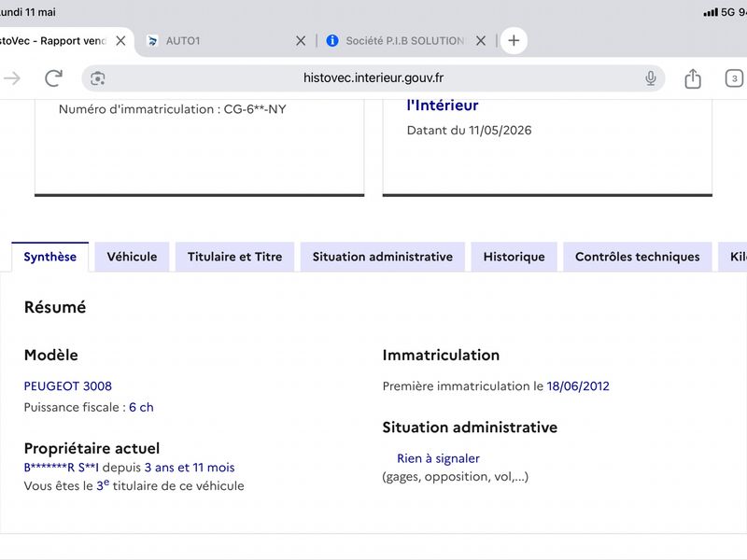This screenshot has width=747, height=560.
Task: Click the Immatriculation heading
Action: click(441, 356)
